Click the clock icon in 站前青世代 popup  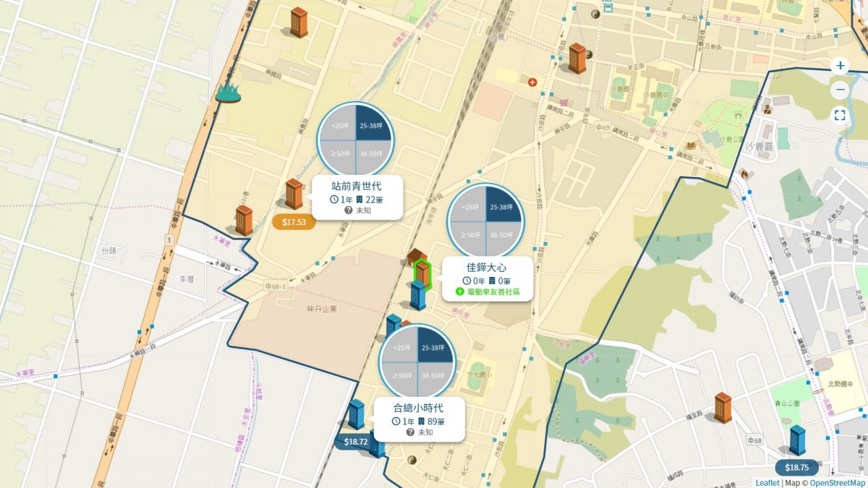point(334,200)
